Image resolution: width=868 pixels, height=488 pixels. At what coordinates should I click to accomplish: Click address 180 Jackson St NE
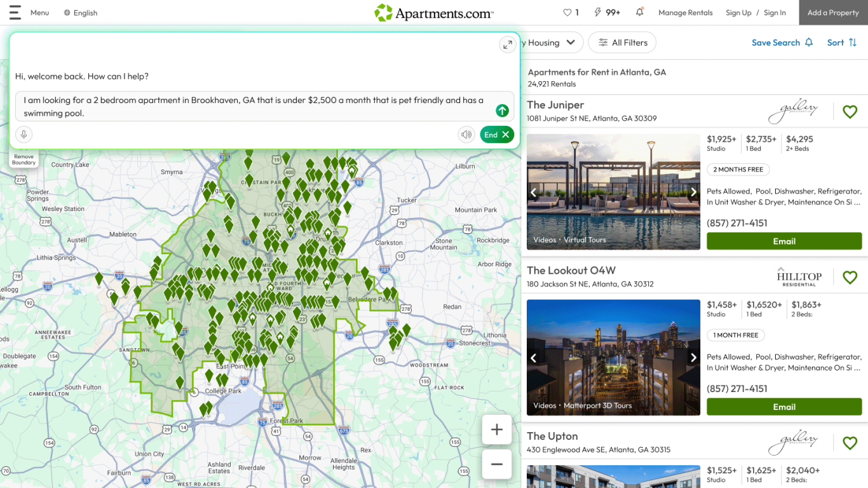pos(590,284)
